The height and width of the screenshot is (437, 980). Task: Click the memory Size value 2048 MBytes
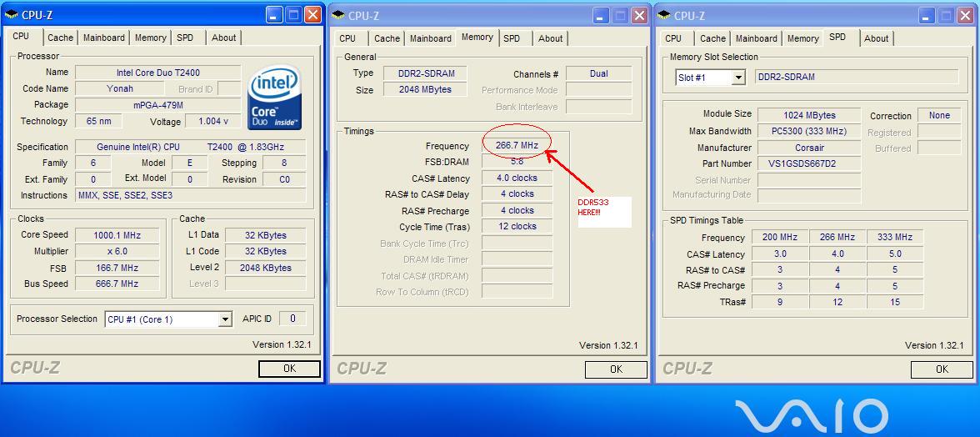coord(426,90)
